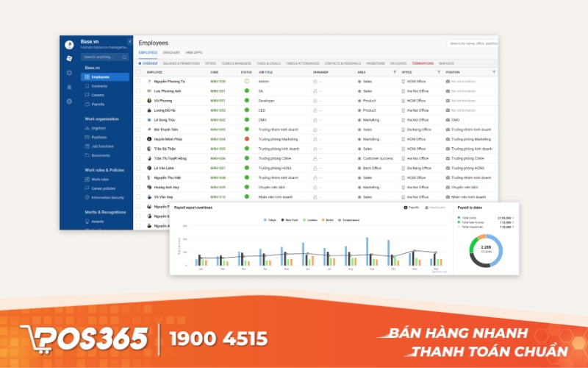
Task: Click the Positions briefcase icon in the sidebar
Action: click(x=87, y=137)
